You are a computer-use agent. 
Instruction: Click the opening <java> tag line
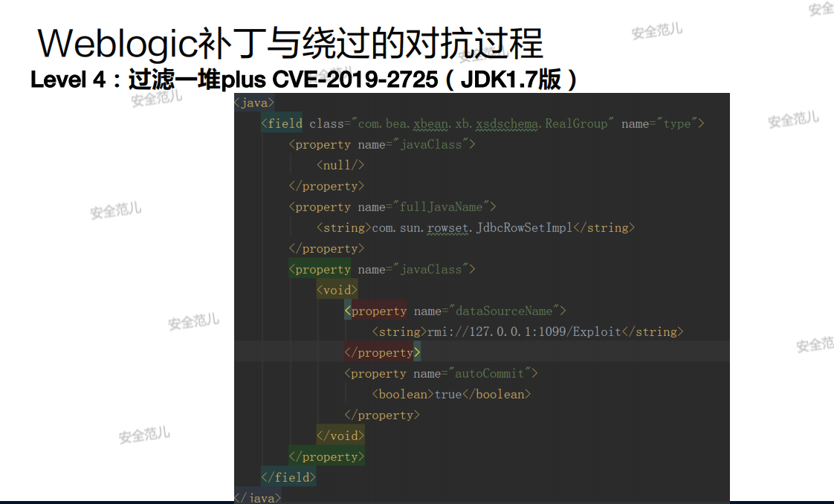(254, 103)
